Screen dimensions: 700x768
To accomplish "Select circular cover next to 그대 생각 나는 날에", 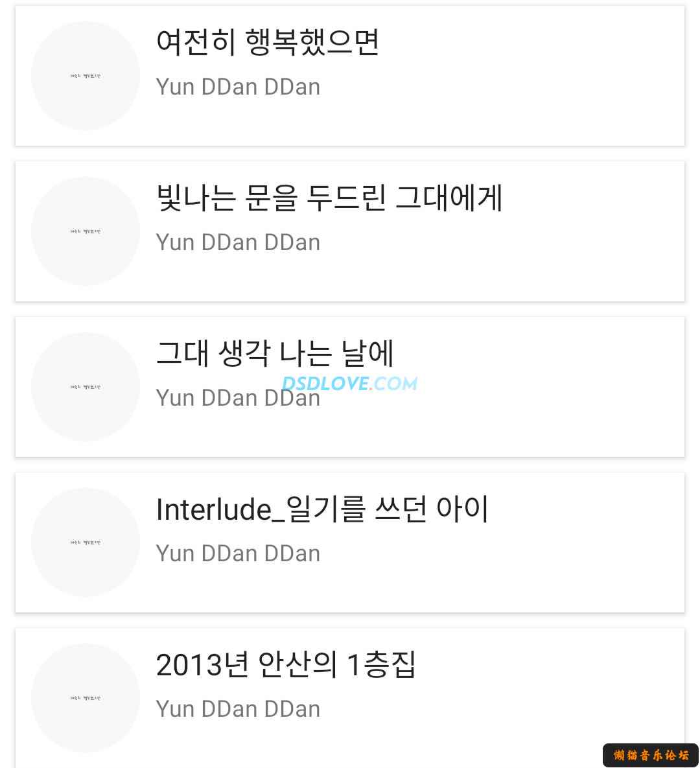I will pos(86,387).
